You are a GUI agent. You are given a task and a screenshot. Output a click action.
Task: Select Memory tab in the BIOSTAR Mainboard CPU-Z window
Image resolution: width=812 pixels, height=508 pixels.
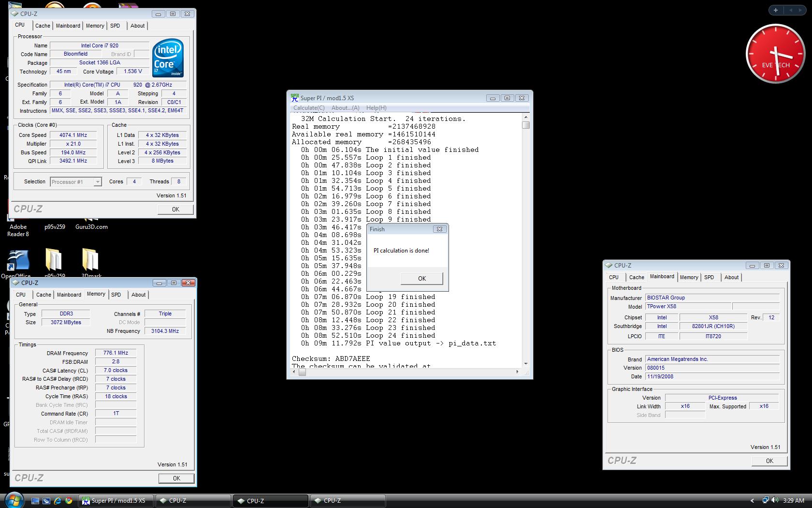tap(689, 277)
